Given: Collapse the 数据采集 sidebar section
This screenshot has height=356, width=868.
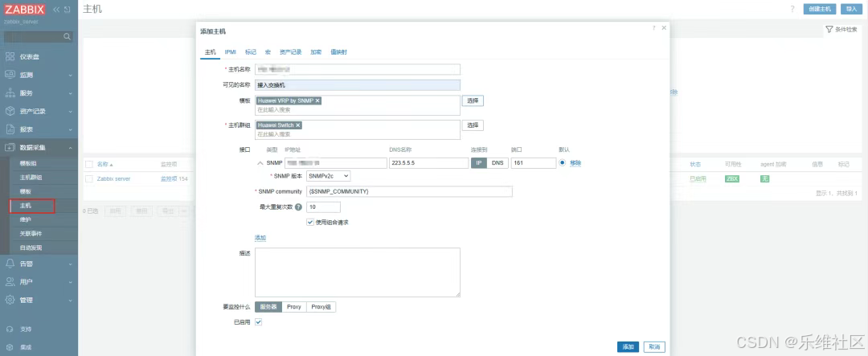Looking at the screenshot, I should [71, 148].
